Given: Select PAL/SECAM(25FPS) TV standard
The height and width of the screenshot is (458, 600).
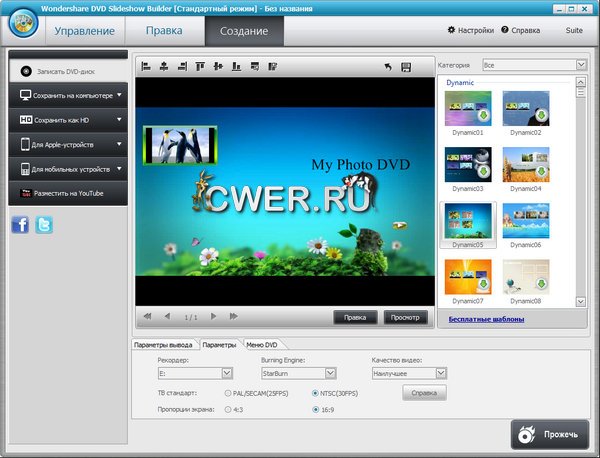Looking at the screenshot, I should pos(229,393).
